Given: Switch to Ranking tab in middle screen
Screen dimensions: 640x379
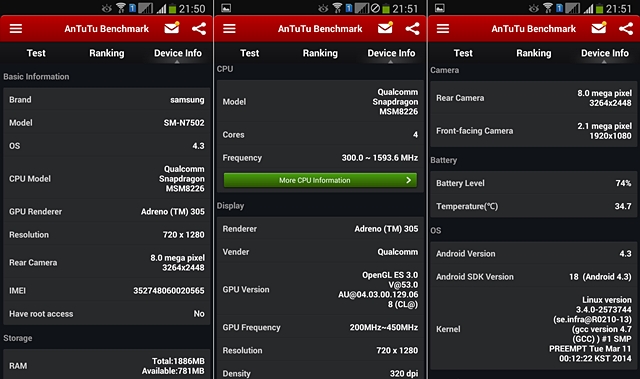Looking at the screenshot, I should click(x=320, y=53).
